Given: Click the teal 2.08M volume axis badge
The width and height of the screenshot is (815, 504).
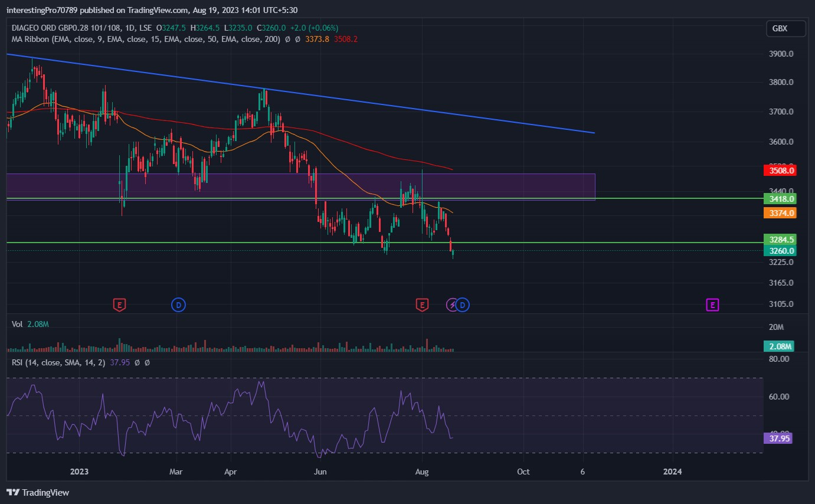Looking at the screenshot, I should pos(780,346).
